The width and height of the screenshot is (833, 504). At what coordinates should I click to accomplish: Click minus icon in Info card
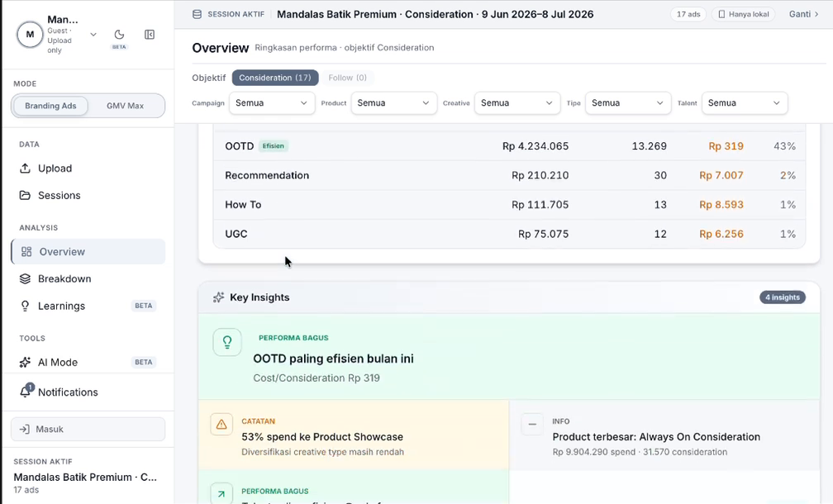(x=532, y=425)
